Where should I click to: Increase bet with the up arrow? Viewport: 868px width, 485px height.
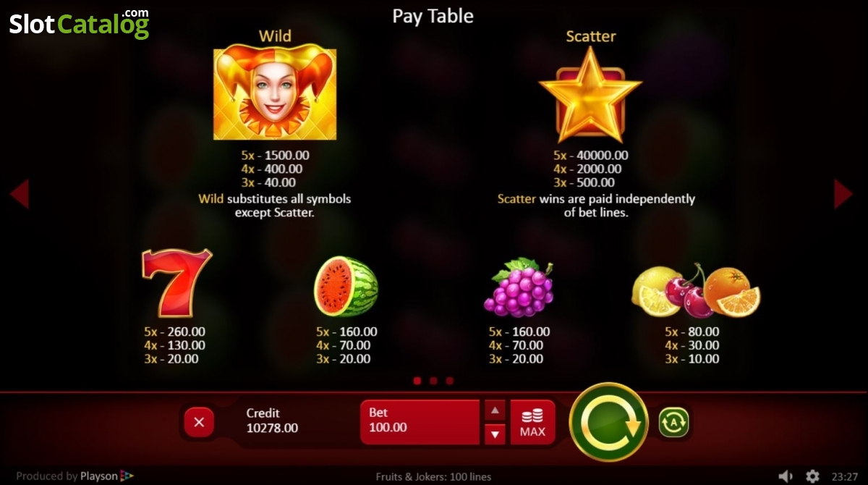tap(495, 410)
